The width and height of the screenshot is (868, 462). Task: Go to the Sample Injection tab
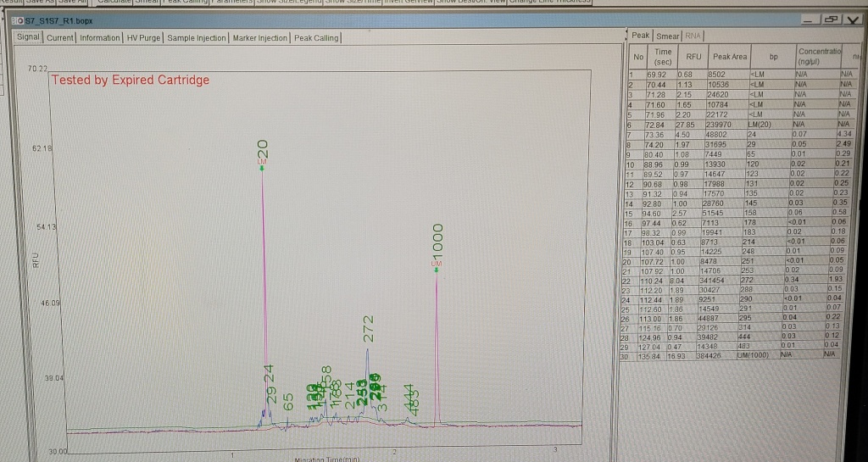[198, 37]
